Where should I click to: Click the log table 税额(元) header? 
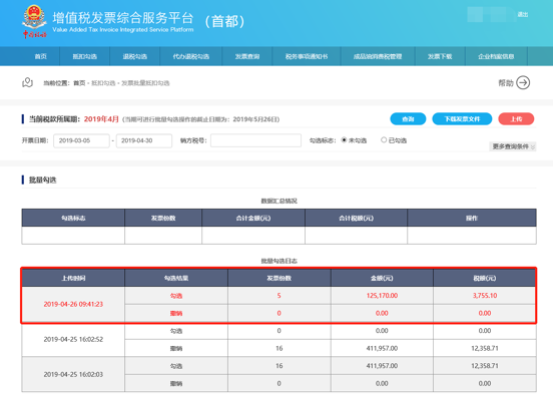pos(485,278)
